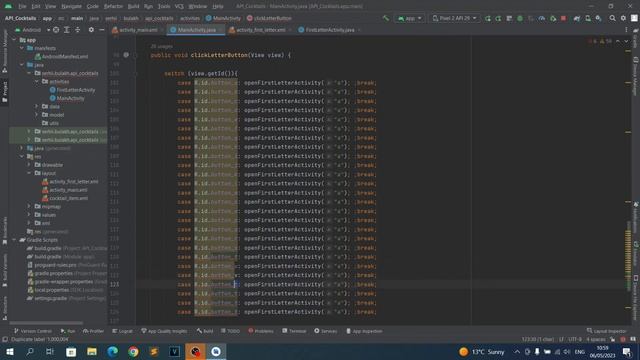This screenshot has height=360, width=640.
Task: Collapse the app module node
Action: point(15,40)
